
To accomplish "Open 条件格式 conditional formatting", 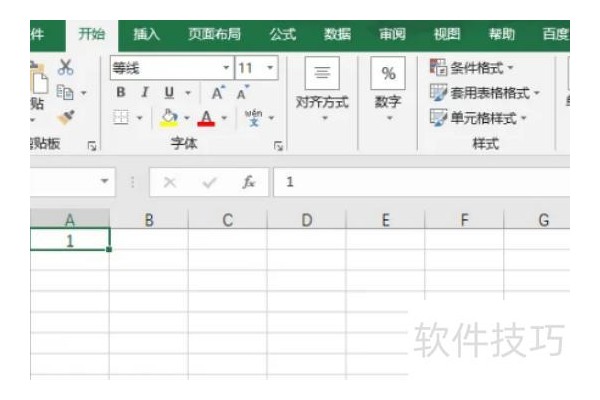I will (x=471, y=68).
